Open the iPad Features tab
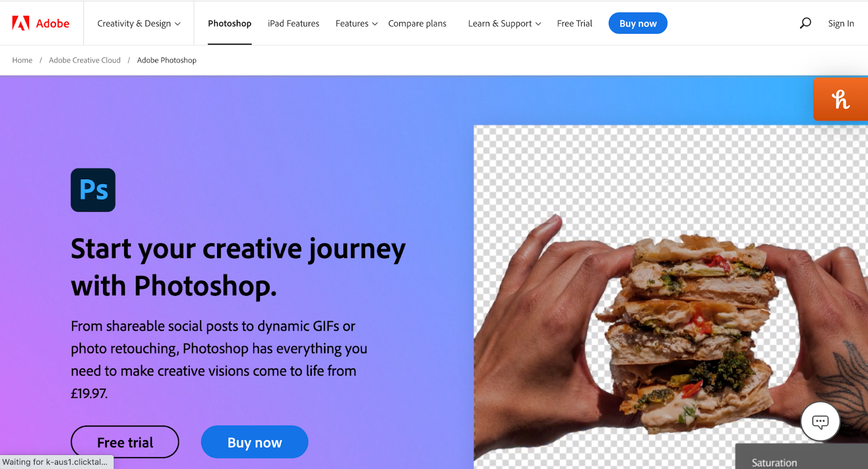 tap(293, 23)
